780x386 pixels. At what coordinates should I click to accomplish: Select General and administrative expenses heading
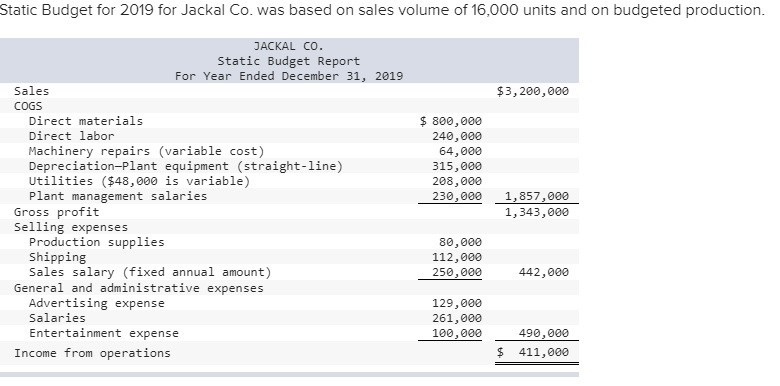[139, 288]
